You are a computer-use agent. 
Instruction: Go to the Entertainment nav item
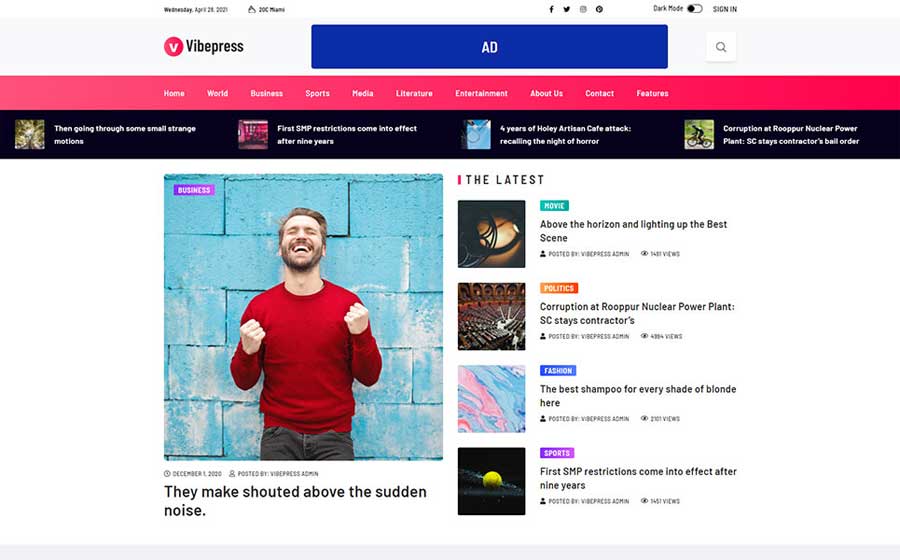coord(481,93)
